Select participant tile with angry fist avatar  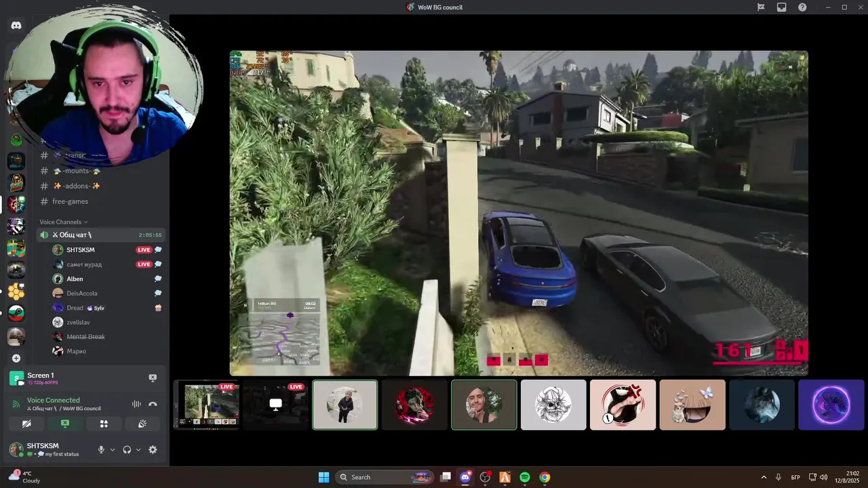[x=623, y=405]
